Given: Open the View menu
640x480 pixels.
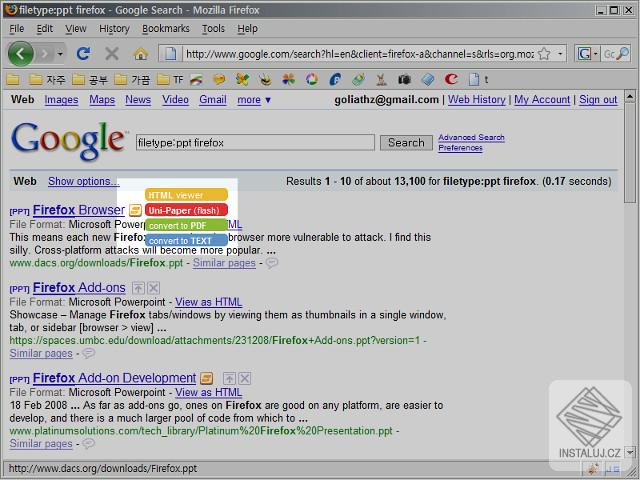Looking at the screenshot, I should (x=76, y=29).
